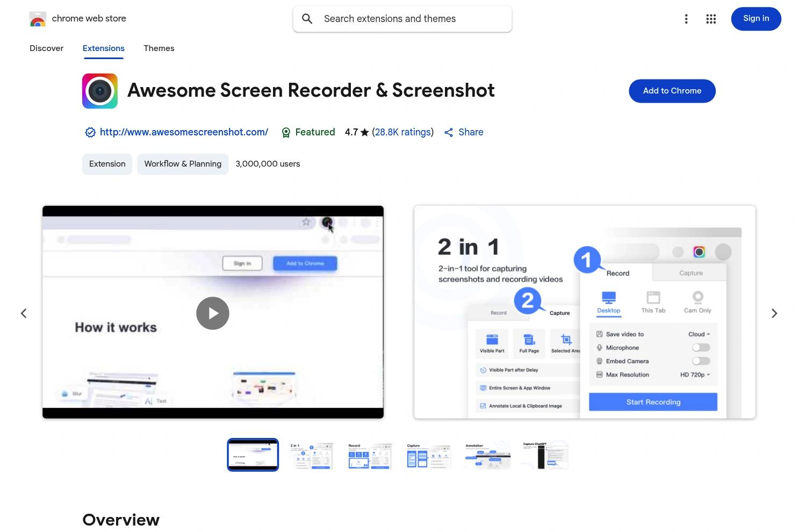The width and height of the screenshot is (798, 532).
Task: Play the How it works video
Action: 212,313
